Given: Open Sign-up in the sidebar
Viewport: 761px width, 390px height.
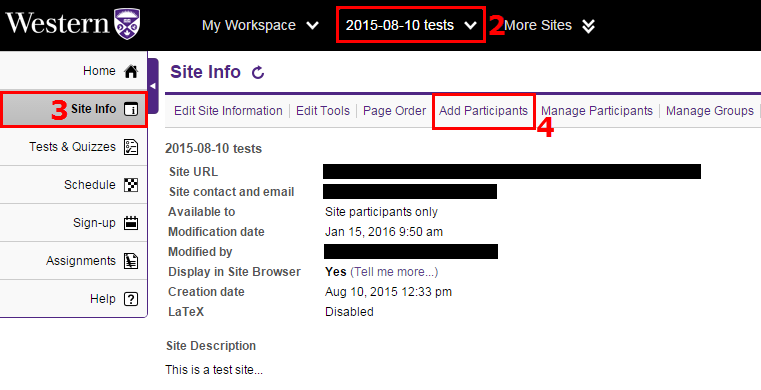Looking at the screenshot, I should [x=95, y=223].
